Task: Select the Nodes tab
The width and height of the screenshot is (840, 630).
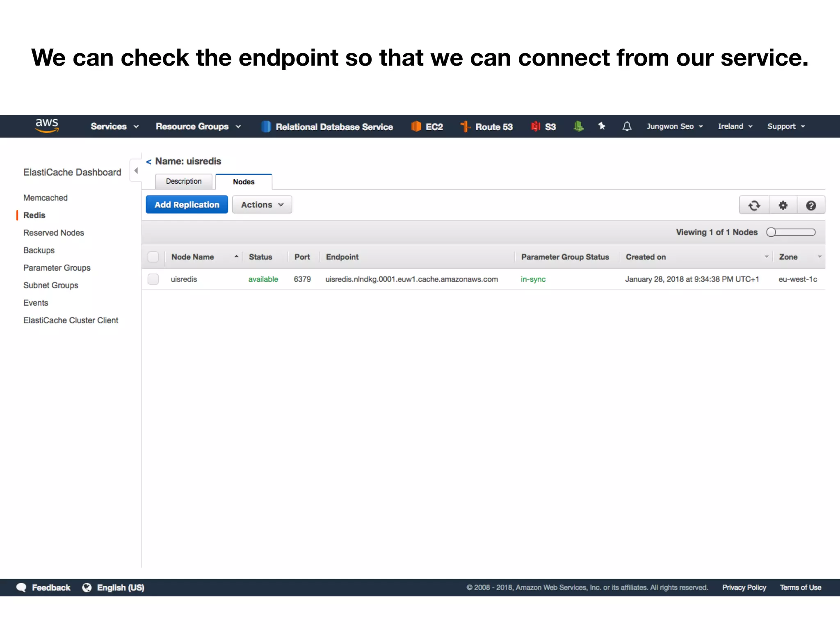Action: coord(244,182)
